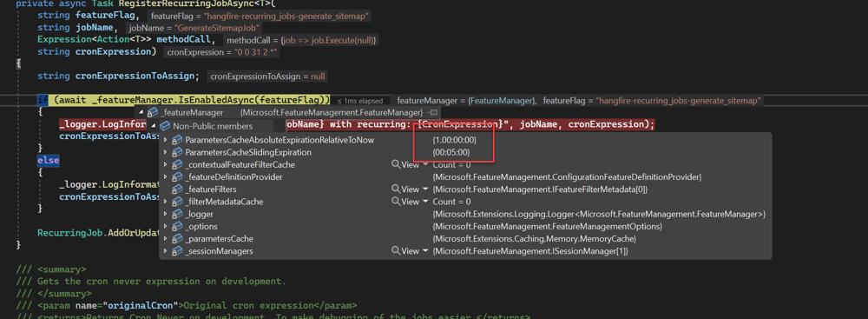Click the '≤ 1ms elapsed' PerfTip
This screenshot has height=319, width=868.
click(x=360, y=101)
